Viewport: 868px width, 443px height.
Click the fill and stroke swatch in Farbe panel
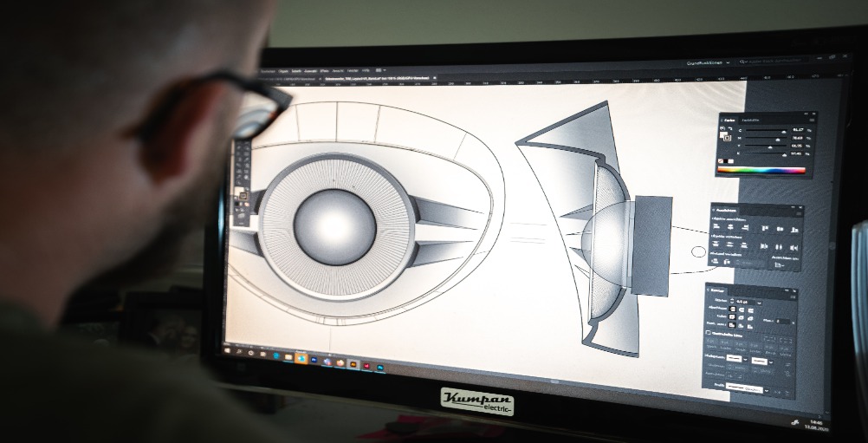click(x=726, y=136)
